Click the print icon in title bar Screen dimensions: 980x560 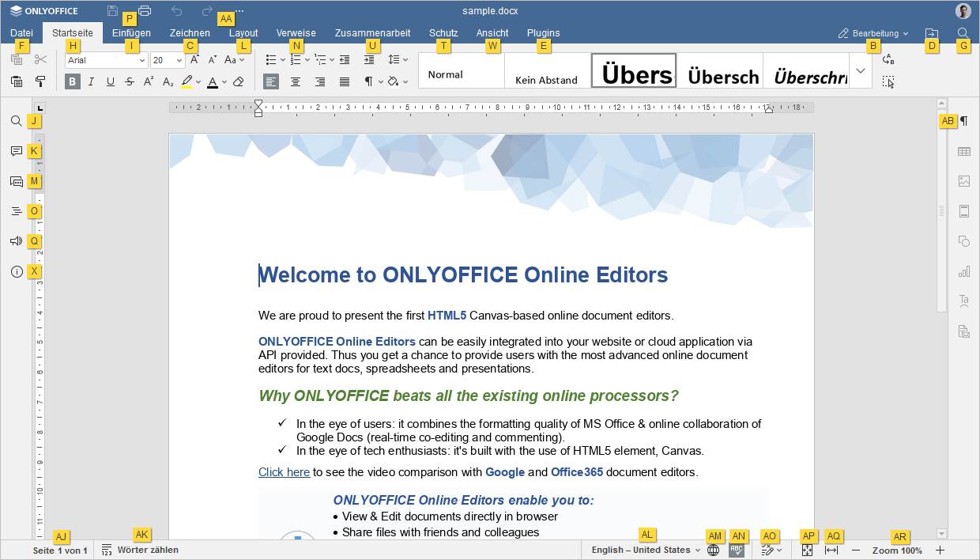point(145,11)
